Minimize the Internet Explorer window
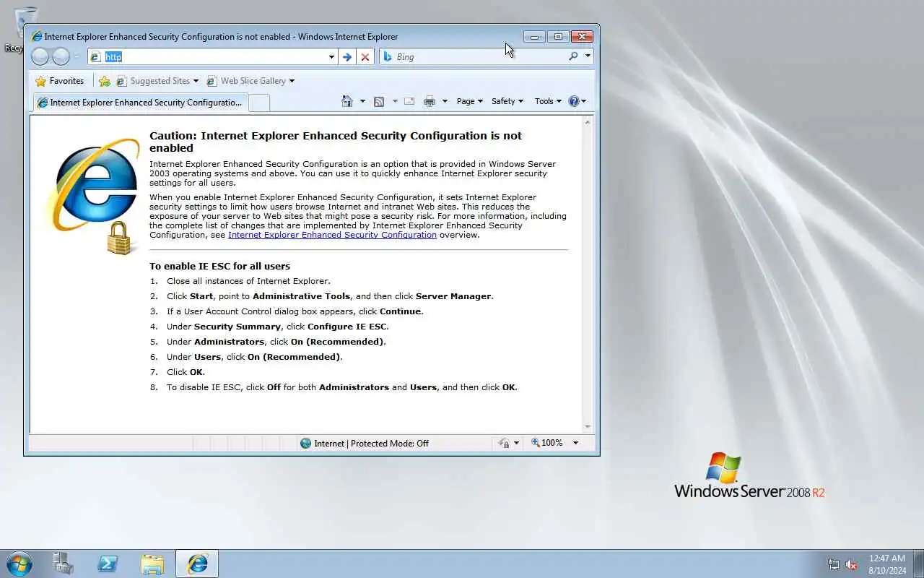The height and width of the screenshot is (578, 924). coord(534,36)
